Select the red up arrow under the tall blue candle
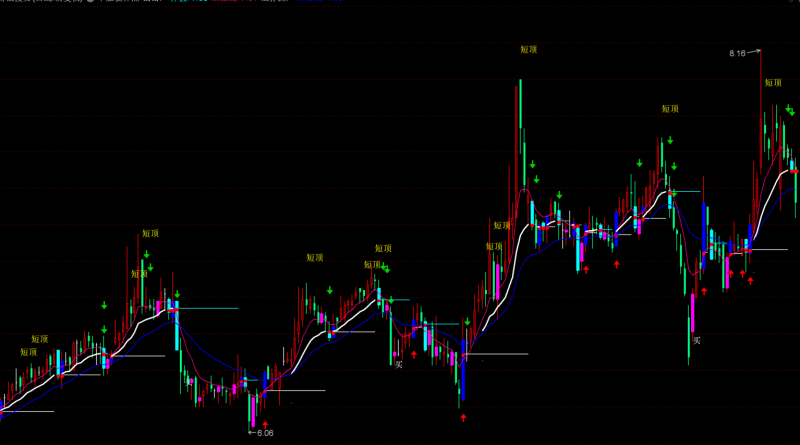 [x=463, y=418]
